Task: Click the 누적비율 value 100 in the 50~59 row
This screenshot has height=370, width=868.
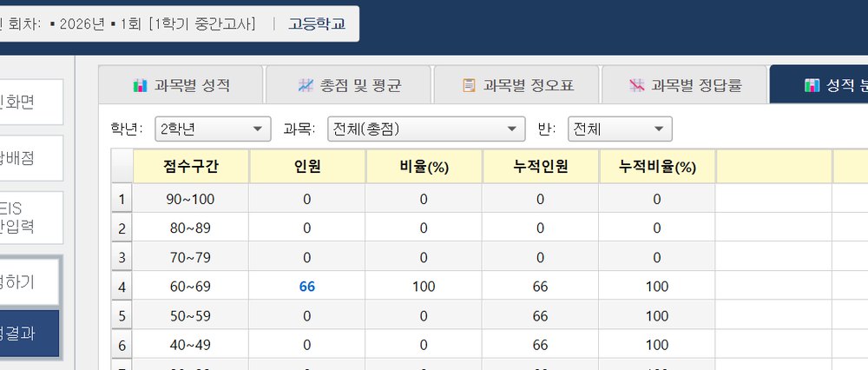Action: tap(657, 316)
